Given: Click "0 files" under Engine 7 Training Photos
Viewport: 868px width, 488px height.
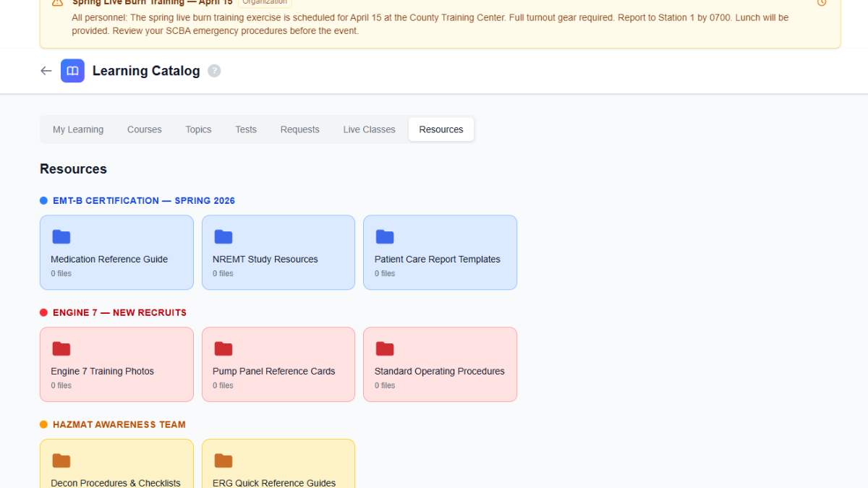Looking at the screenshot, I should coord(61,386).
